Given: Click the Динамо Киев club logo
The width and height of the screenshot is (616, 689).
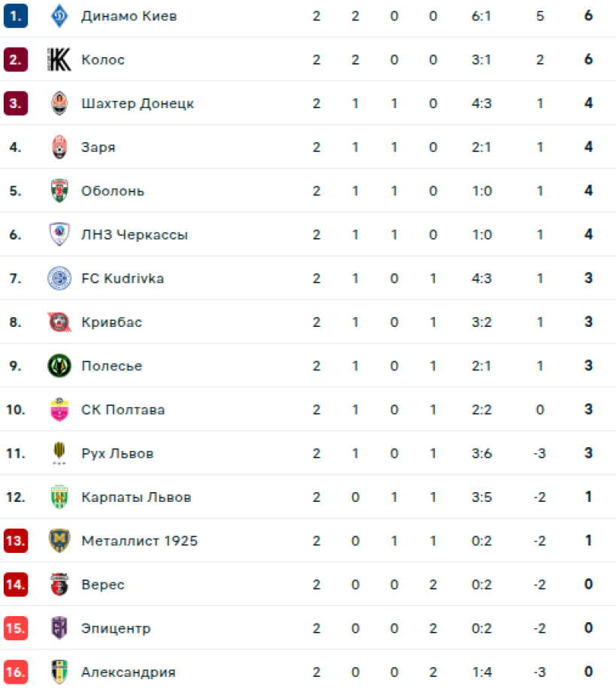Looking at the screenshot, I should pos(59,16).
